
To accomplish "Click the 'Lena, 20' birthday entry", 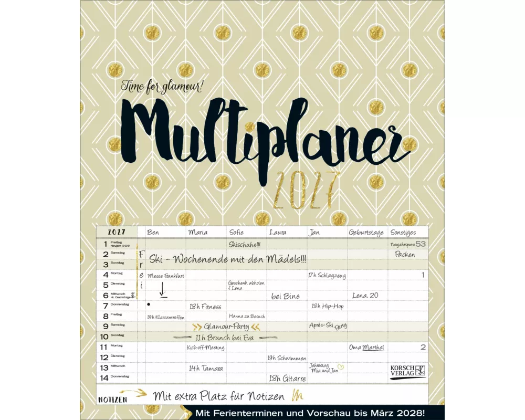I will tap(365, 296).
